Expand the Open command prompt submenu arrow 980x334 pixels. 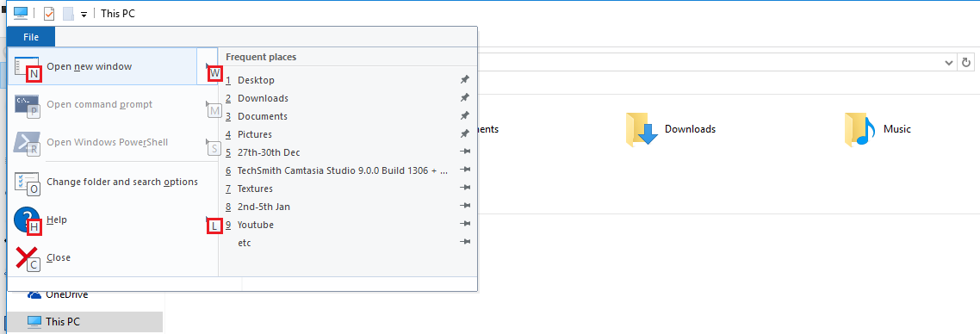click(208, 104)
